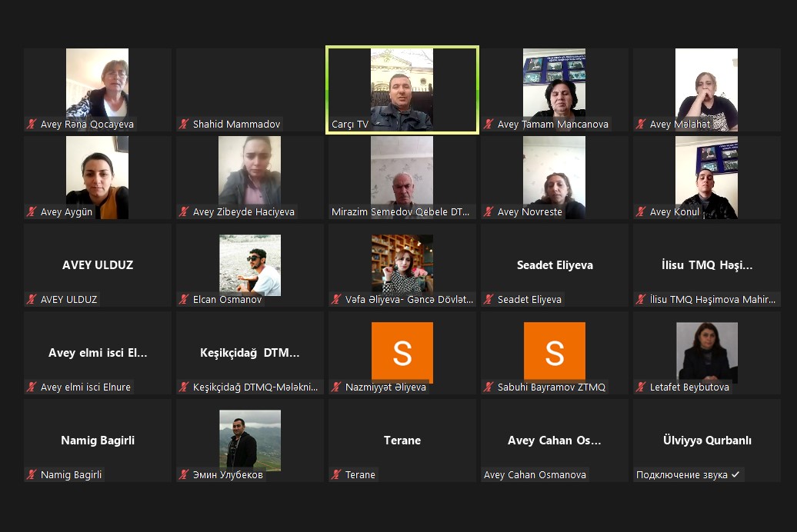Click the orange S avatar of Sabuhi Bayramov
Screen dimensions: 797x532
tap(555, 353)
